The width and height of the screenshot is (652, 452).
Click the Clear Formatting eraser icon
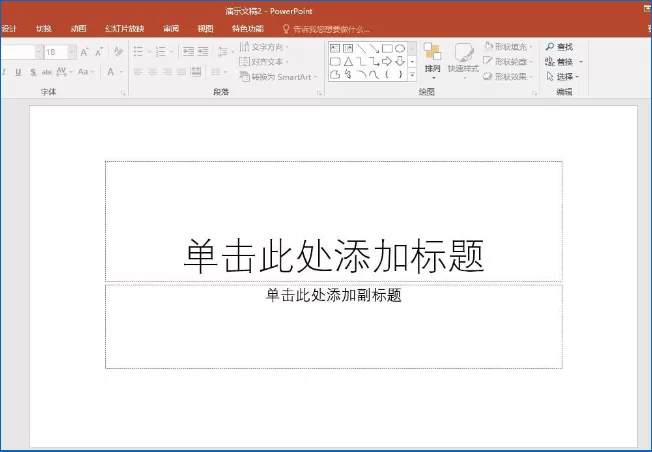click(119, 52)
